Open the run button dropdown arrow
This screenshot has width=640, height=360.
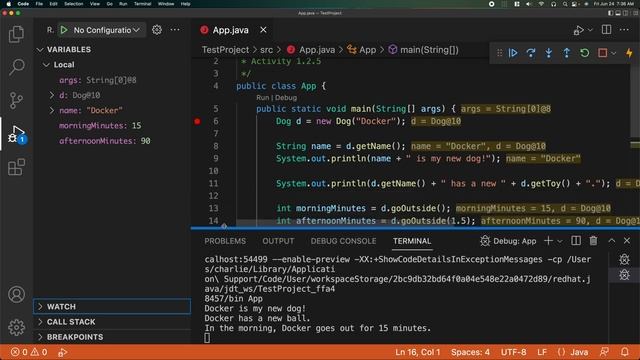click(590, 30)
